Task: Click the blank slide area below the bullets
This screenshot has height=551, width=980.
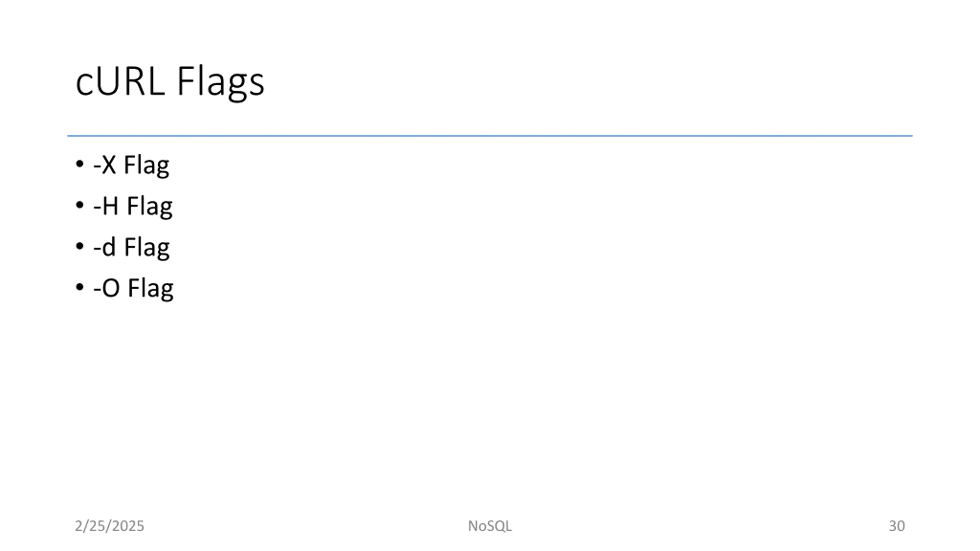Action: click(490, 402)
